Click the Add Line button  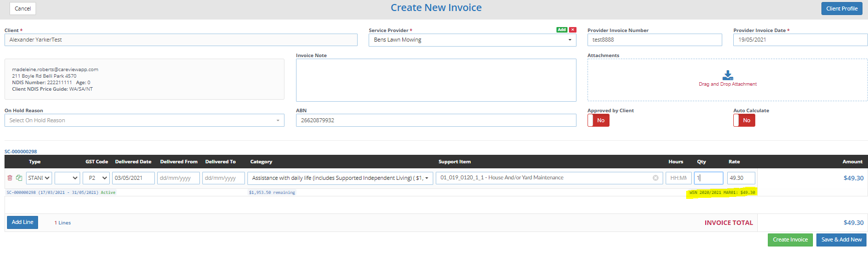[x=23, y=222]
